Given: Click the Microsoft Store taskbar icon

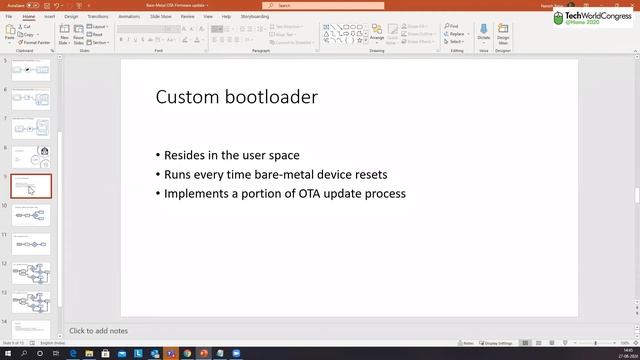Looking at the screenshot, I should pos(105,353).
